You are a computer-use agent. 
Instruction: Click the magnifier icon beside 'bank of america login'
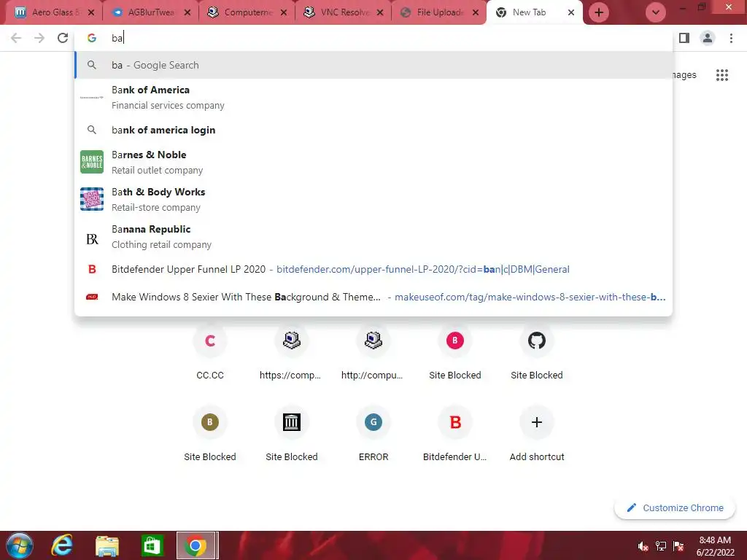(x=92, y=130)
